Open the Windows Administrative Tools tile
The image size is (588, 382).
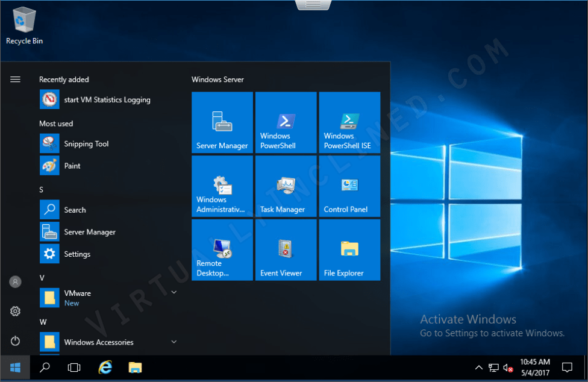click(x=222, y=186)
